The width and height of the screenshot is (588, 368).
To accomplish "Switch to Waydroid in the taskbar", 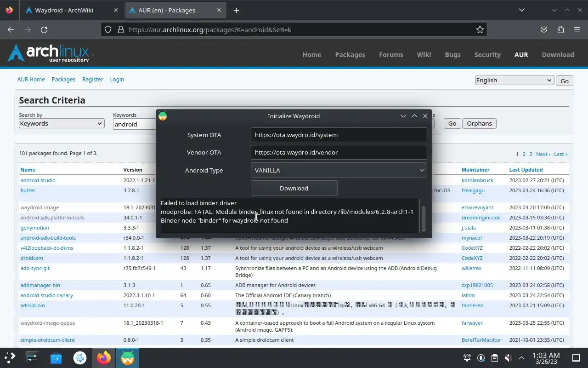I will tap(127, 357).
